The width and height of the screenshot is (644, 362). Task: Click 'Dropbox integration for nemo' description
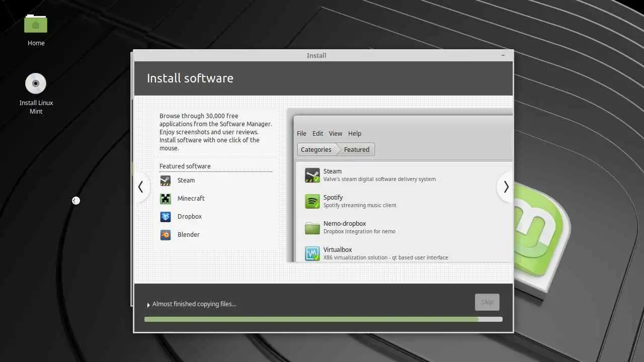[359, 232]
